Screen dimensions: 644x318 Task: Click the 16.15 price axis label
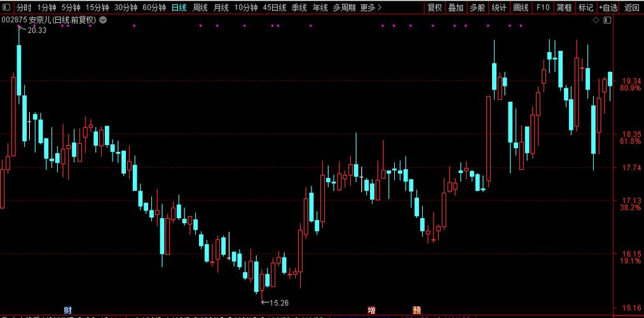point(631,254)
